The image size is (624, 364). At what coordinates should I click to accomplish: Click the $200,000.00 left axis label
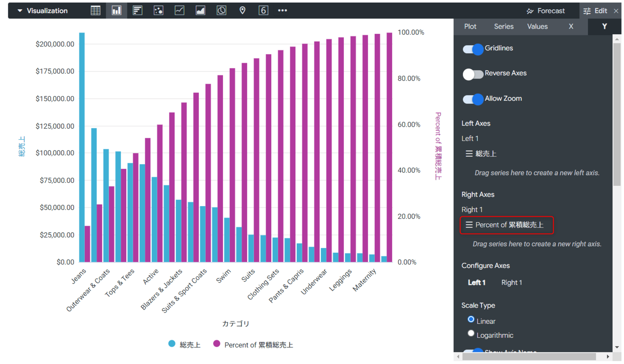pos(55,44)
